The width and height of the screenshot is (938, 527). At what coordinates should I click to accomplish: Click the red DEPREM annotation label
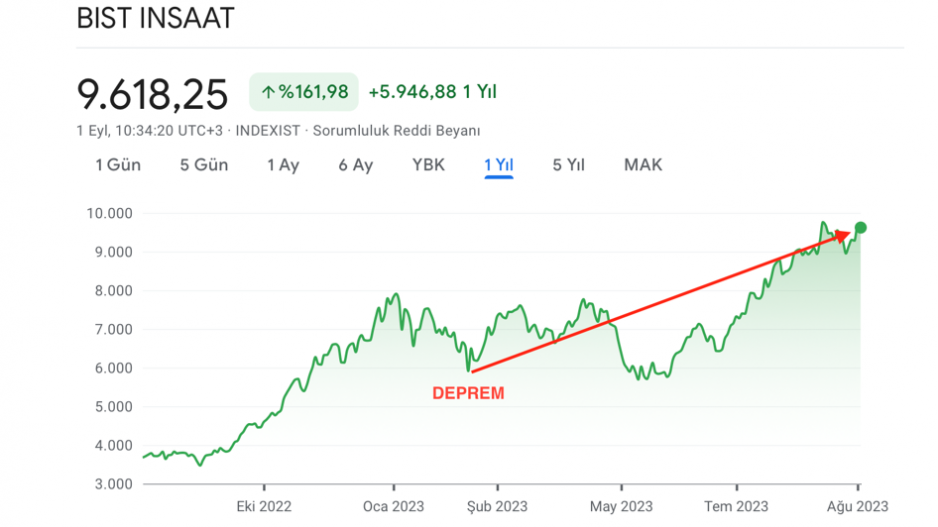pyautogui.click(x=468, y=394)
